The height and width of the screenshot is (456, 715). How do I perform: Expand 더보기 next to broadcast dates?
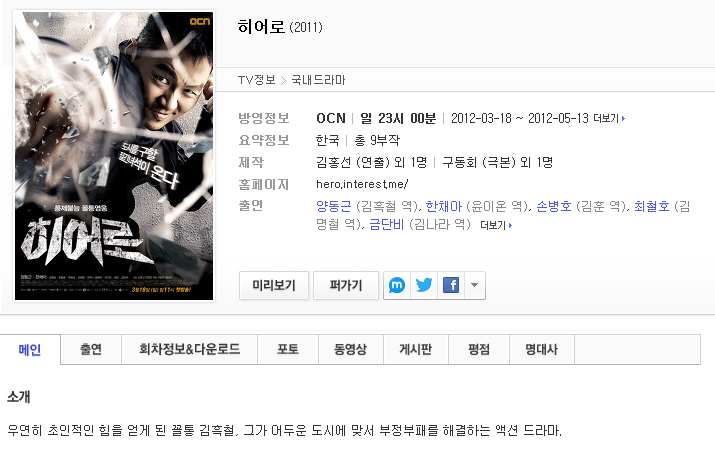click(x=609, y=119)
